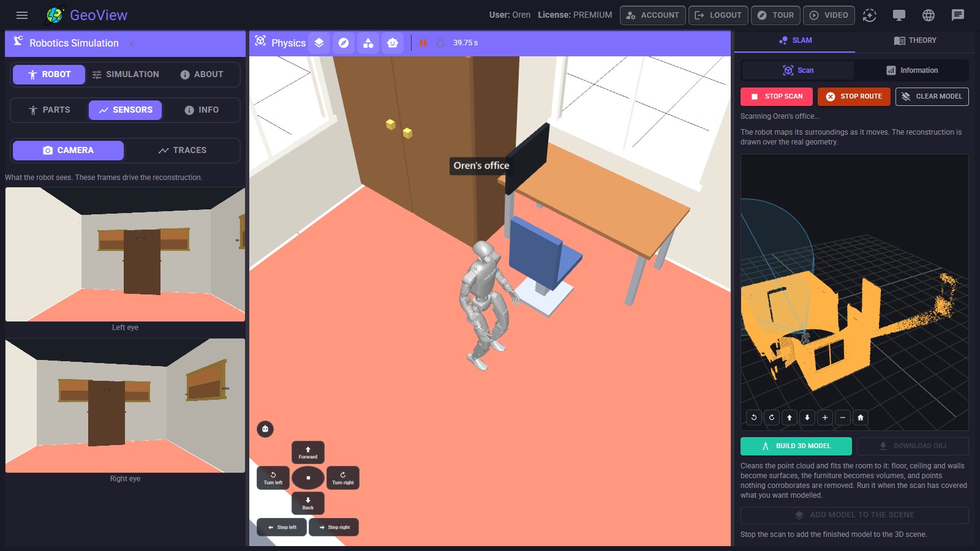
Task: Rotate SLAM view counterclockwise
Action: (x=754, y=418)
